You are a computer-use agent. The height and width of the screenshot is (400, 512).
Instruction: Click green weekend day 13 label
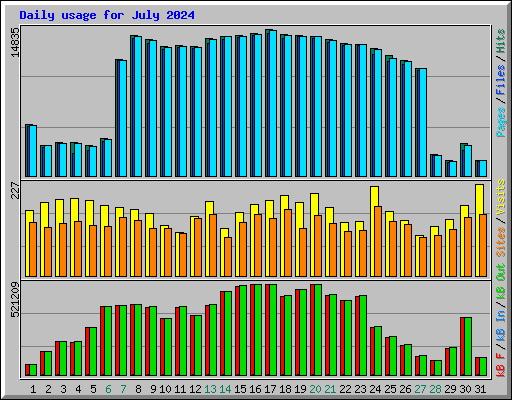tap(210, 389)
